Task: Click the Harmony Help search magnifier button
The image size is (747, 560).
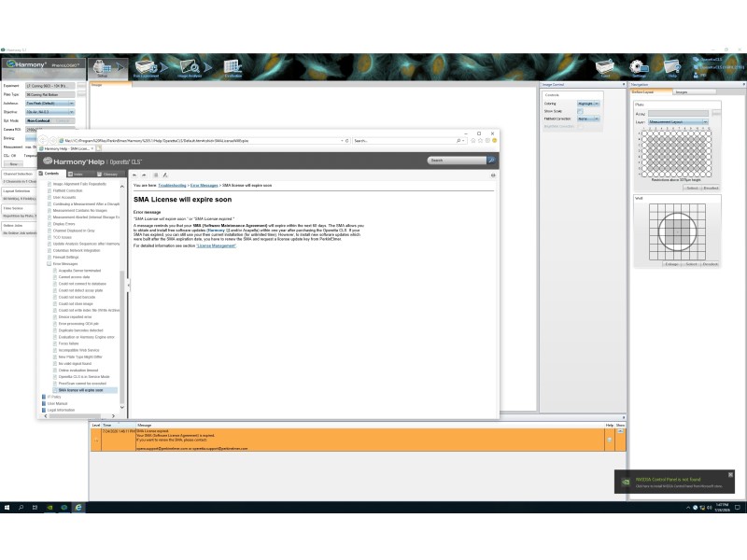Action: click(x=491, y=161)
